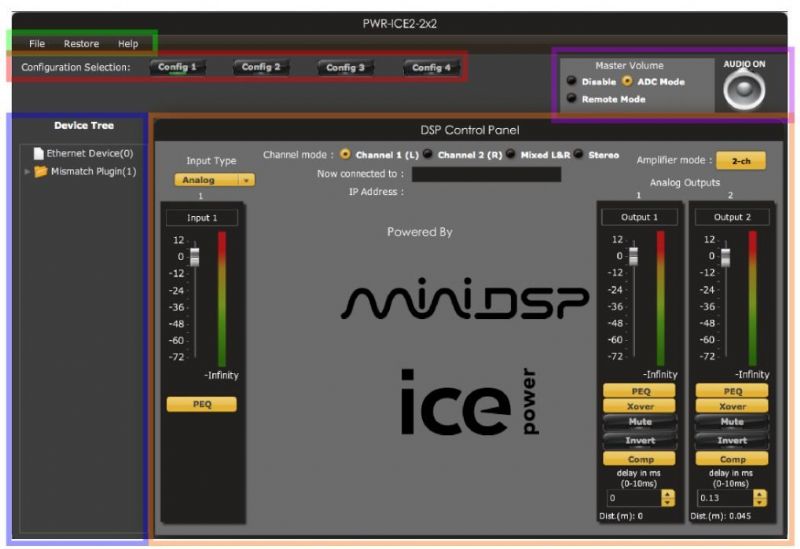
Task: Open the Output 1 Xover settings
Action: (639, 406)
